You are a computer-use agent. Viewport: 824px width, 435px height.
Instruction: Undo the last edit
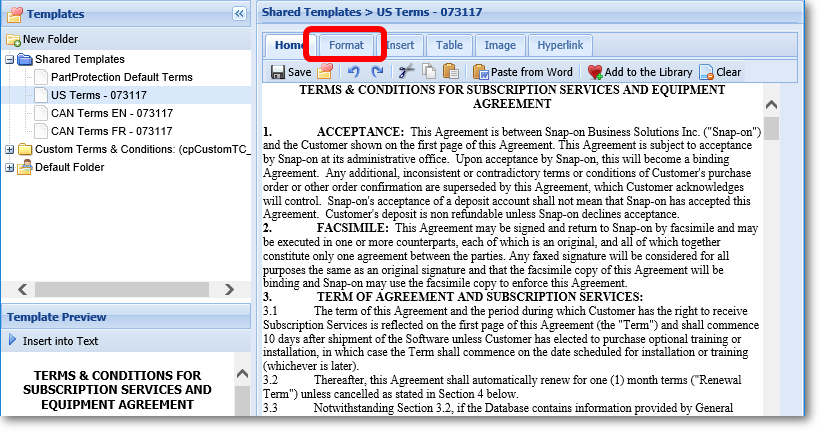pyautogui.click(x=354, y=71)
